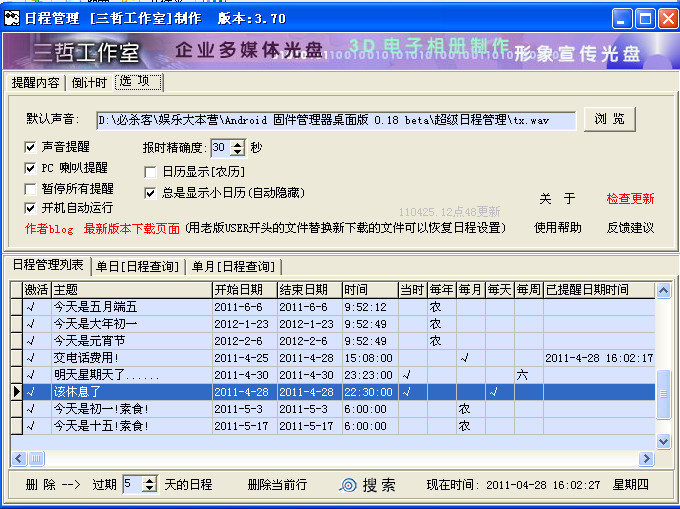
Task: Open the 作者blog link
Action: 49,229
